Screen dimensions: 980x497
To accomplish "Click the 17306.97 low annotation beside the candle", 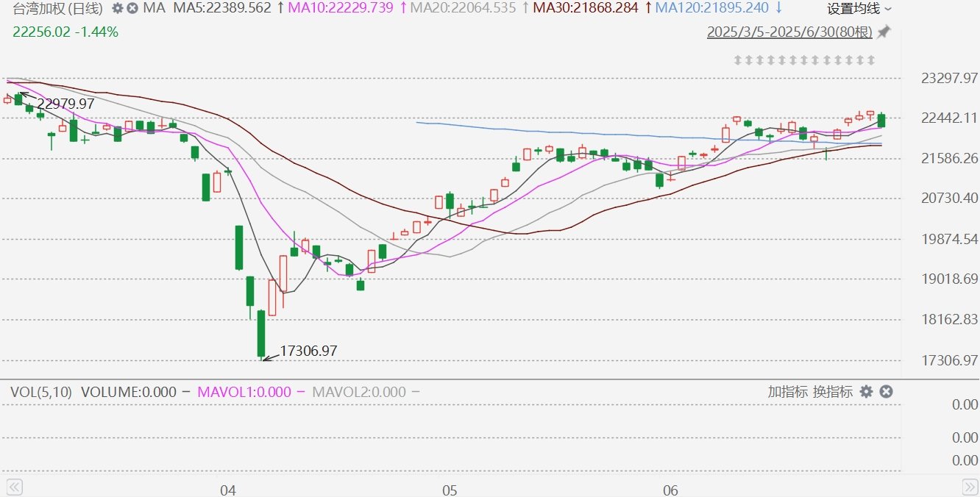I will [x=308, y=351].
